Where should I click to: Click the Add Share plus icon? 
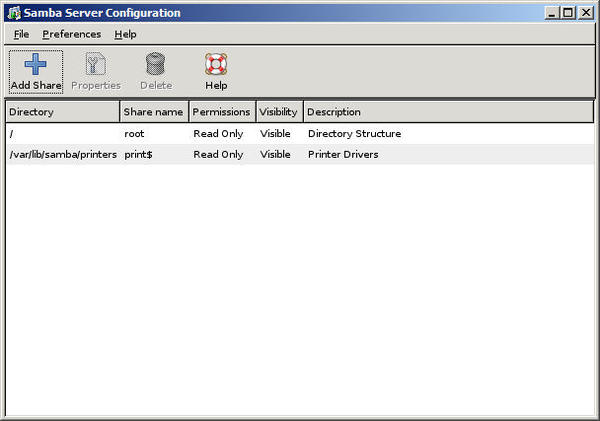(x=36, y=64)
